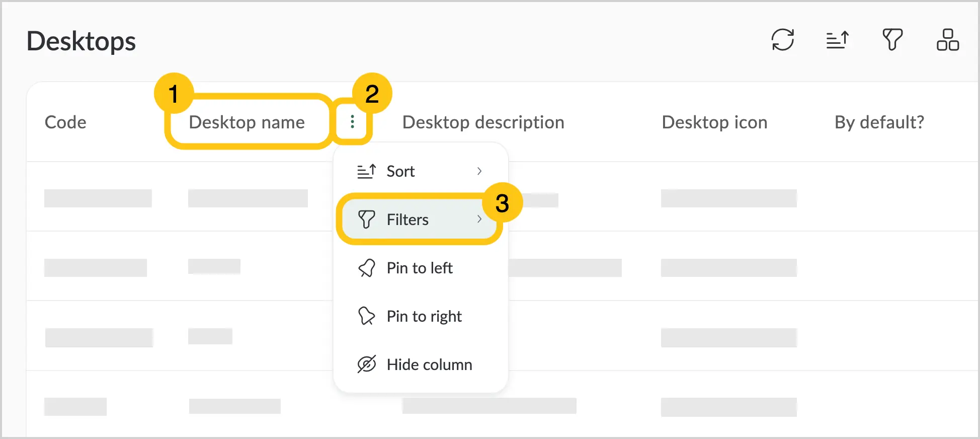Click the Desktops page title
The width and height of the screenshot is (980, 439).
tap(81, 41)
